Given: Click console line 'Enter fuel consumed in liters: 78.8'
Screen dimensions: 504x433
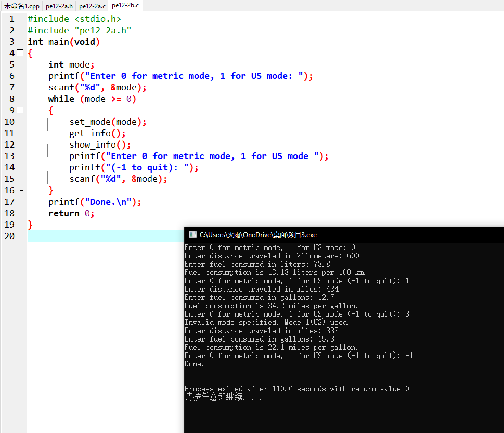Looking at the screenshot, I should coord(257,265).
